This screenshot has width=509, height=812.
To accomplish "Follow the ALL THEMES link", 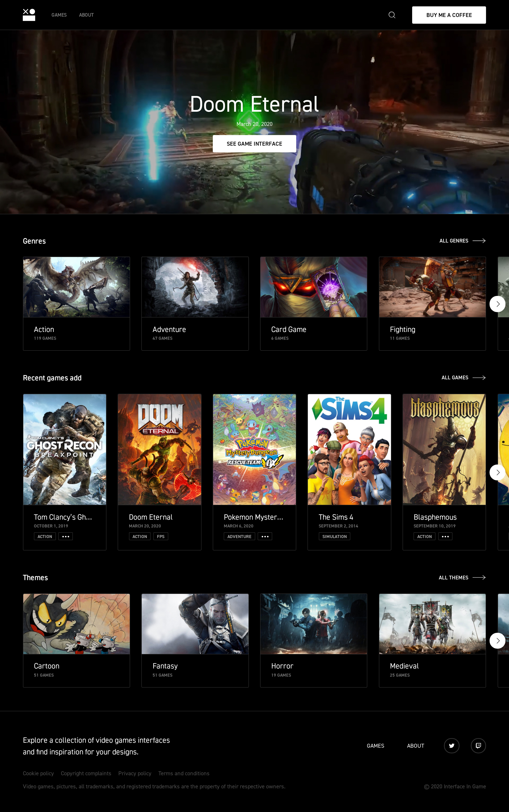I will pos(454,577).
